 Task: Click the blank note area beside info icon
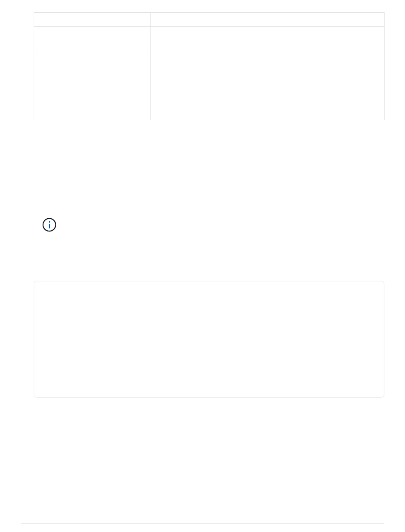pos(225,225)
